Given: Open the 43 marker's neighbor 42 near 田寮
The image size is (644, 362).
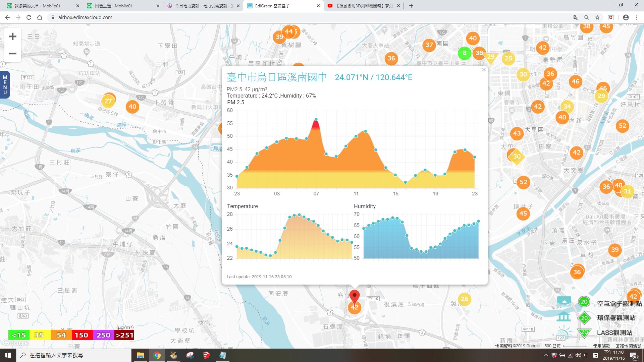Looking at the screenshot, I should click(x=577, y=153).
